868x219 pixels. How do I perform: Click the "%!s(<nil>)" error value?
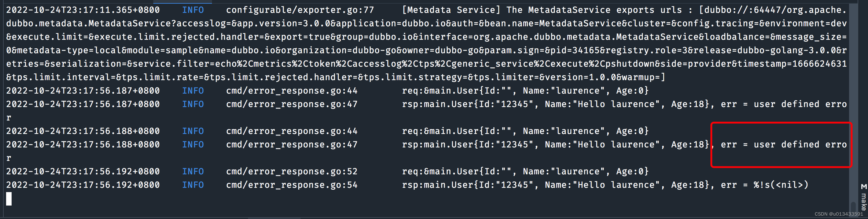tap(781, 185)
